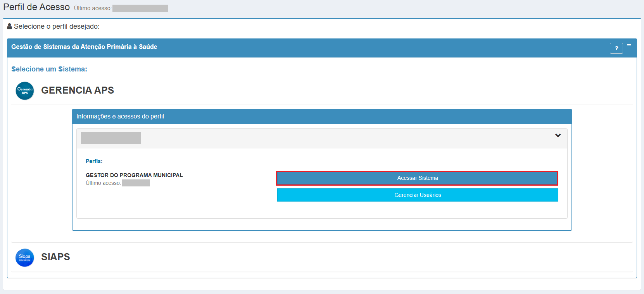
Task: Click the SIAPS round logo icon
Action: pyautogui.click(x=25, y=257)
